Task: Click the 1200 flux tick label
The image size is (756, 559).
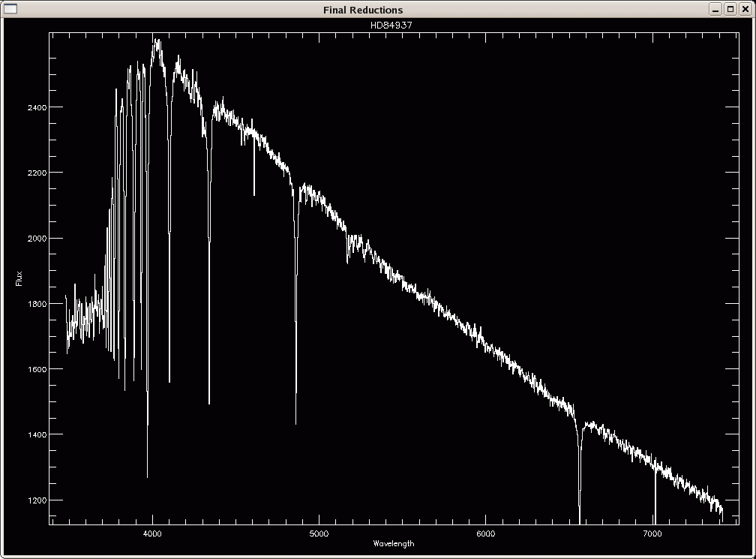Action: [36, 500]
